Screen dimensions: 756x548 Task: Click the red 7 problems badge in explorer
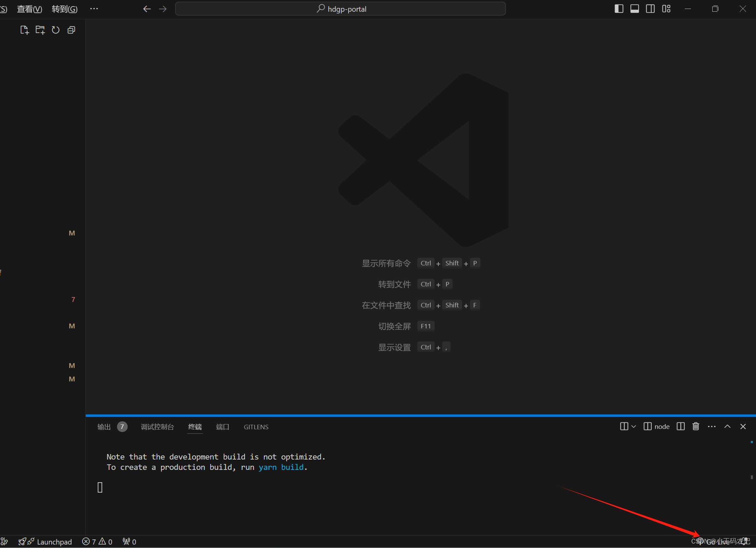coord(73,299)
